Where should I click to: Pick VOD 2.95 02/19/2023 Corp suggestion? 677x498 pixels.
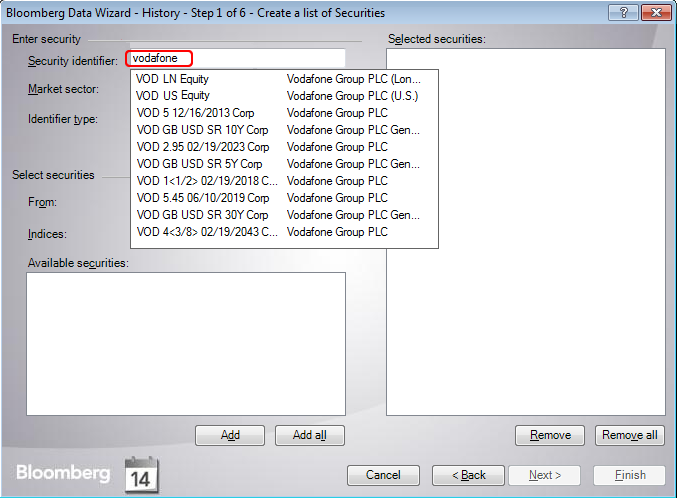(x=284, y=147)
